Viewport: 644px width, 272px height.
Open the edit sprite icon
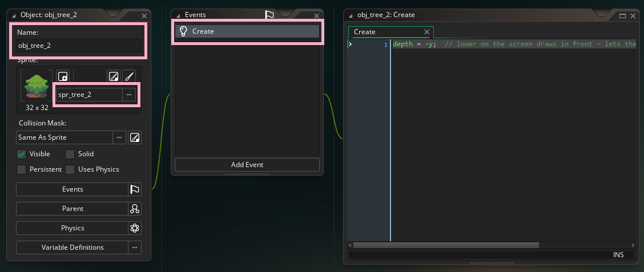(x=114, y=76)
